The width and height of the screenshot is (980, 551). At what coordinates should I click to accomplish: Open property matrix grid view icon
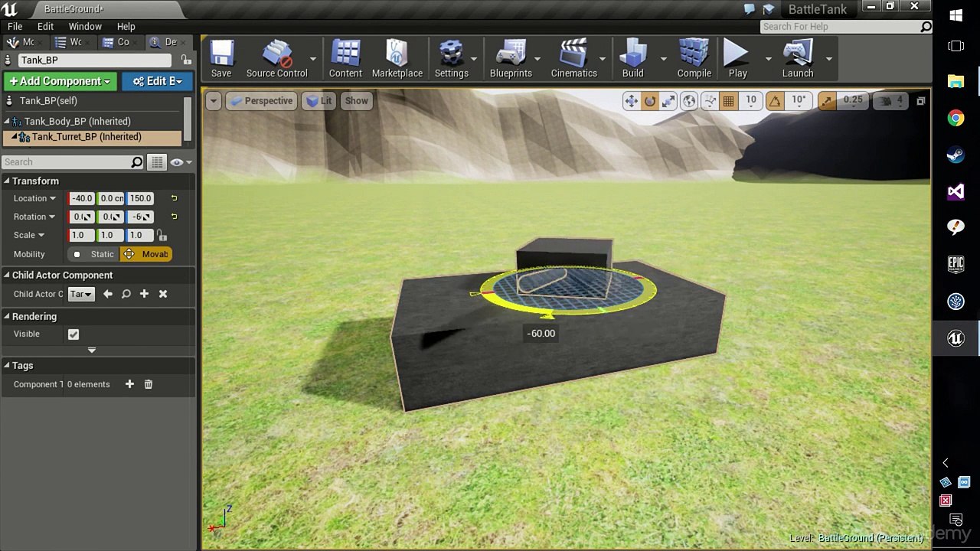click(157, 162)
